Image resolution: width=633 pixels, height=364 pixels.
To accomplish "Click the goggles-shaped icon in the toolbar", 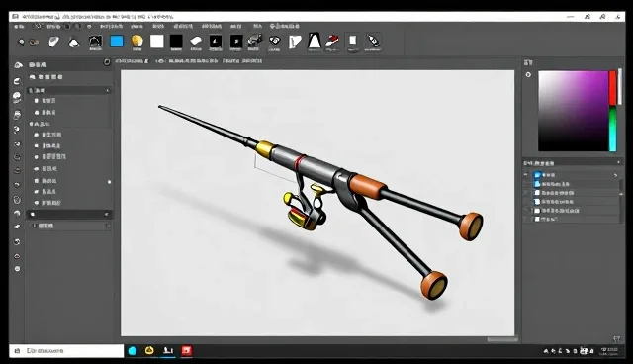I will coord(34,42).
